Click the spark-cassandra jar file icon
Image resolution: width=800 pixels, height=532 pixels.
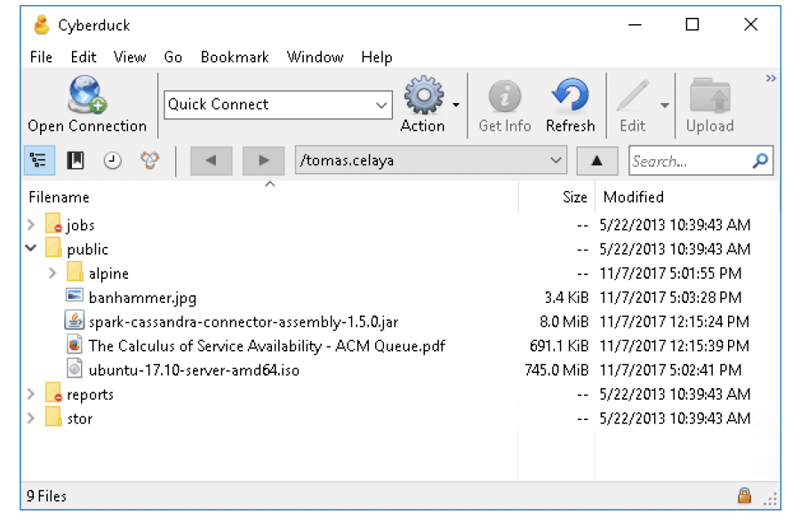coord(75,321)
